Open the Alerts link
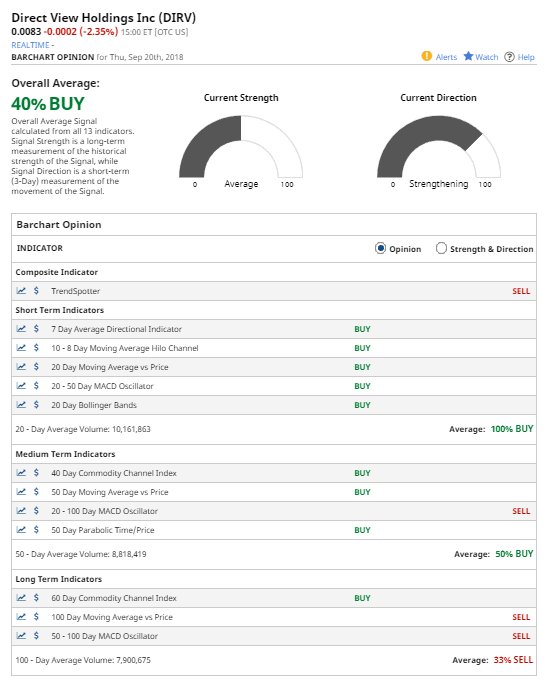This screenshot has height=686, width=546. click(446, 57)
